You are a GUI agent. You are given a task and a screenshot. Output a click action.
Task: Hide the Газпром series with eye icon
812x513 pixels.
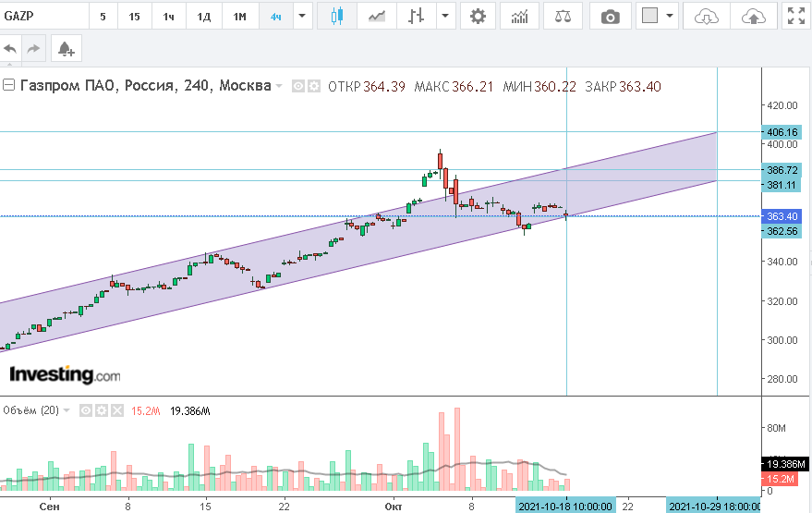[298, 86]
